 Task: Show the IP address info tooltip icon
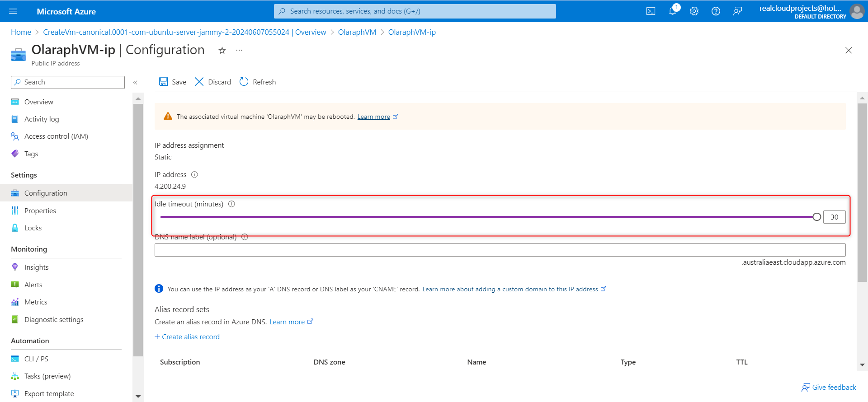(194, 175)
